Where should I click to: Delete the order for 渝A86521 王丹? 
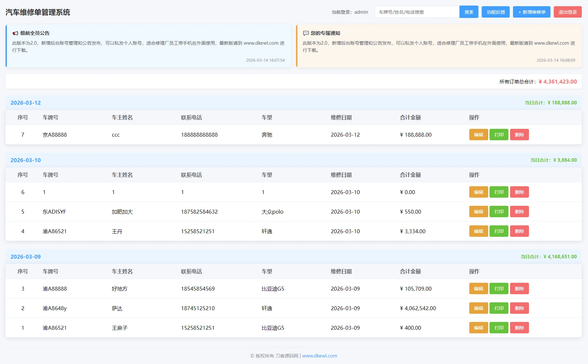tap(519, 231)
